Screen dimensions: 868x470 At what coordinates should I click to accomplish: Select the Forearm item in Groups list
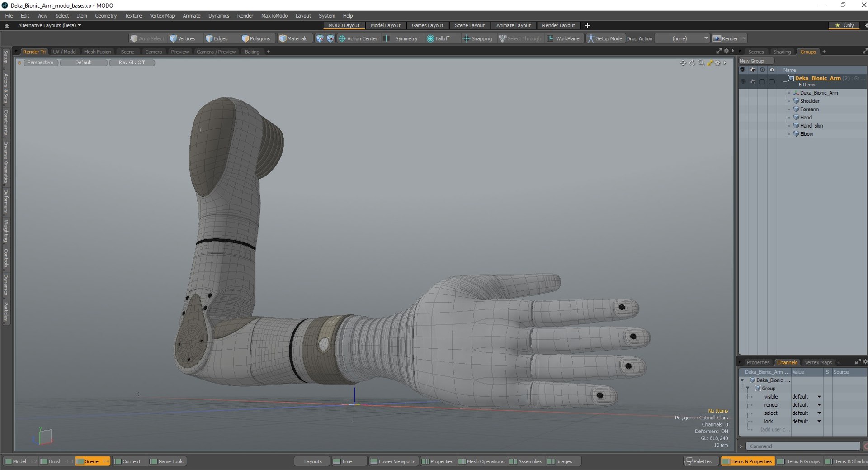(x=809, y=109)
